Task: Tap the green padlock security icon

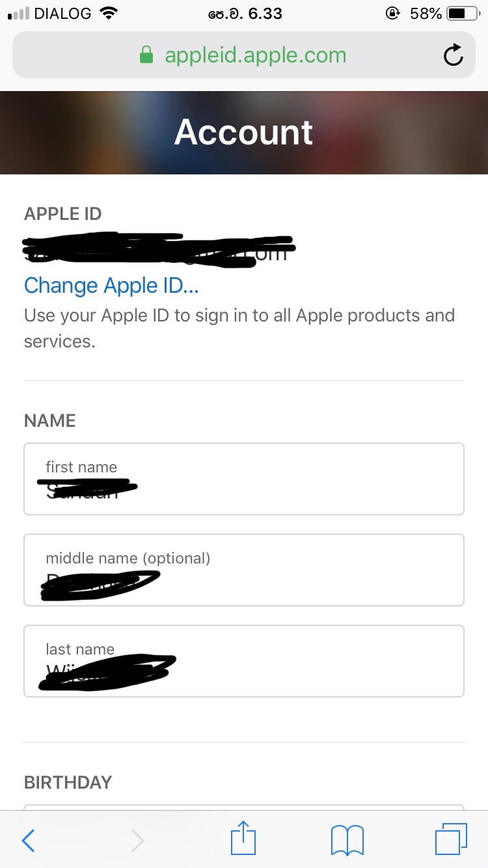Action: [147, 55]
